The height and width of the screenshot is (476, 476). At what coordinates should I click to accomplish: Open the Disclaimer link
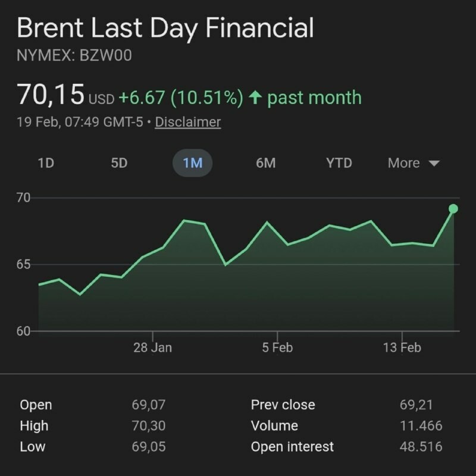187,123
